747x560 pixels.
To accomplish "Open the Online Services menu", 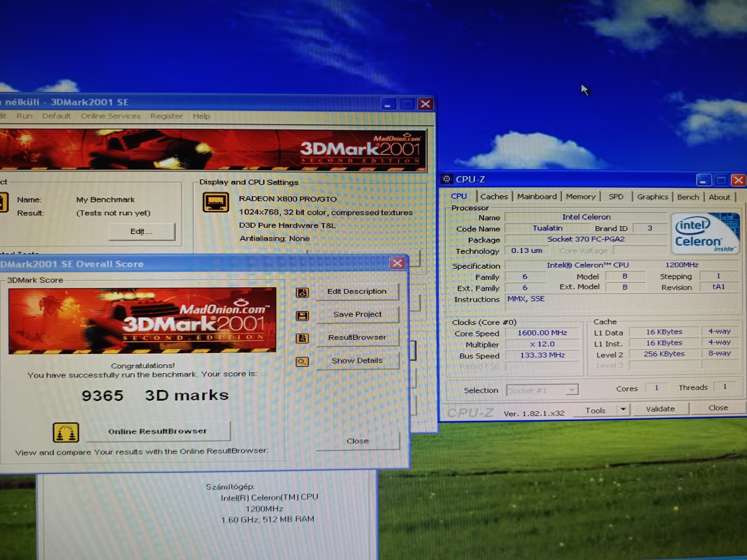I will click(111, 116).
